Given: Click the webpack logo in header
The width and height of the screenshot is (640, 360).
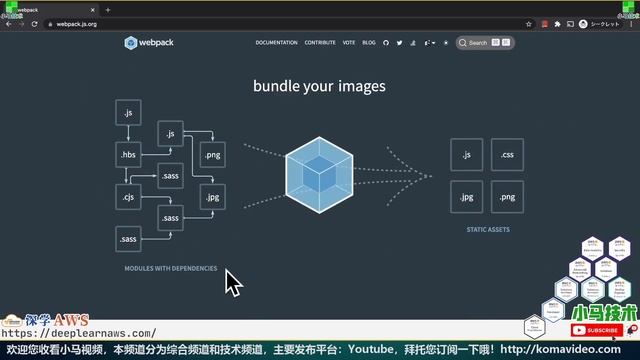Looking at the screenshot, I should click(149, 42).
